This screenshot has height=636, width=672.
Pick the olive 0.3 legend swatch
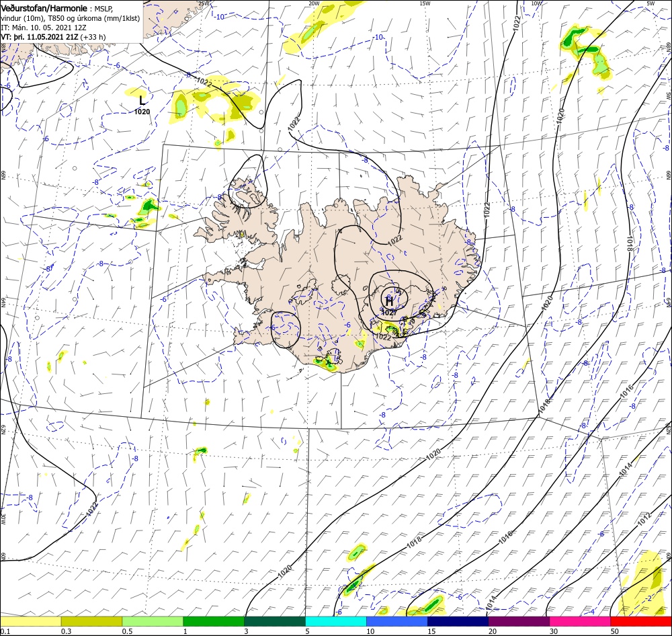point(91,621)
